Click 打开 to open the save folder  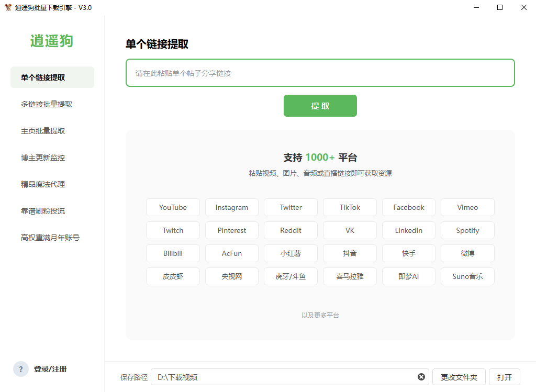coord(504,376)
